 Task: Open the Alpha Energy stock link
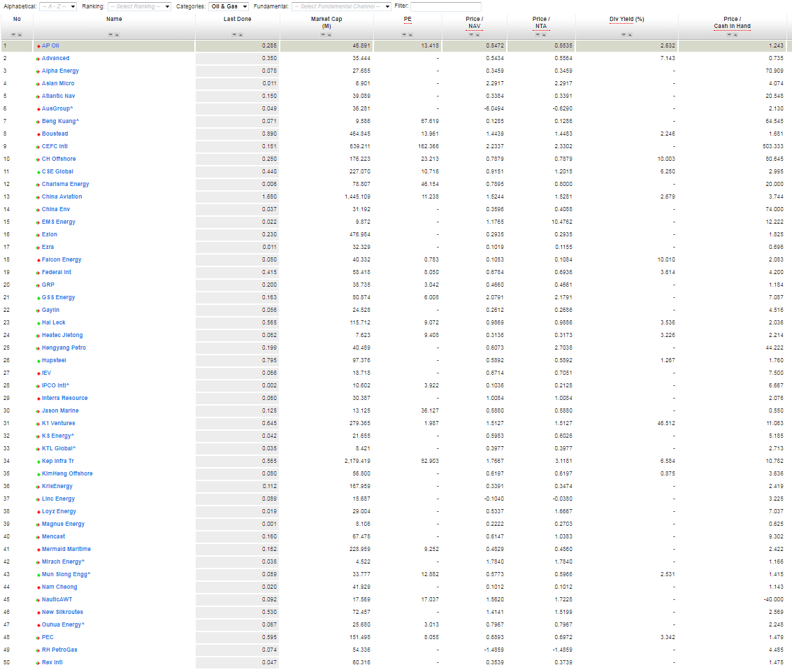click(x=60, y=71)
